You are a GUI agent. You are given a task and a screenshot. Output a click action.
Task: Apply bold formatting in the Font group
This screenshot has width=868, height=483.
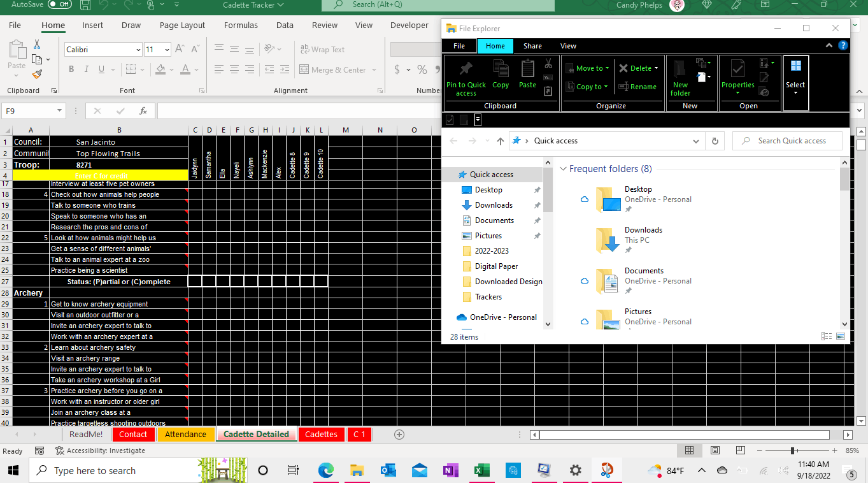click(x=71, y=69)
